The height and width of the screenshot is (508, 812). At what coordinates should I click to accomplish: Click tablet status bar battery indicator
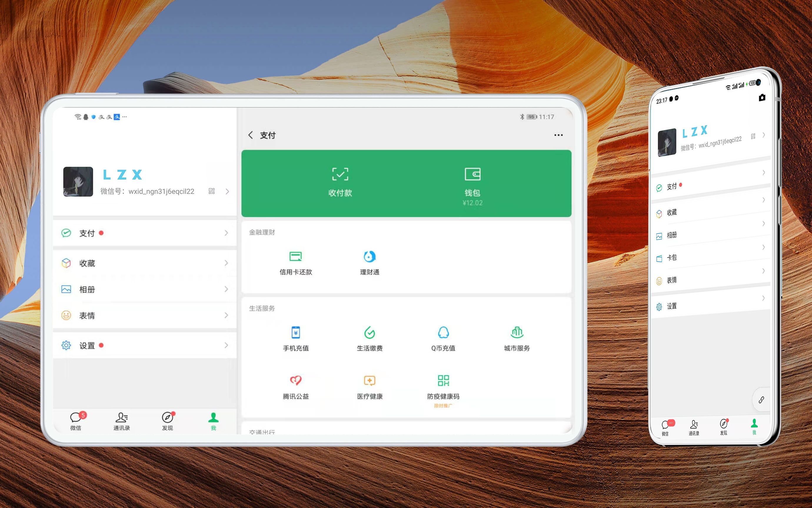(x=532, y=117)
